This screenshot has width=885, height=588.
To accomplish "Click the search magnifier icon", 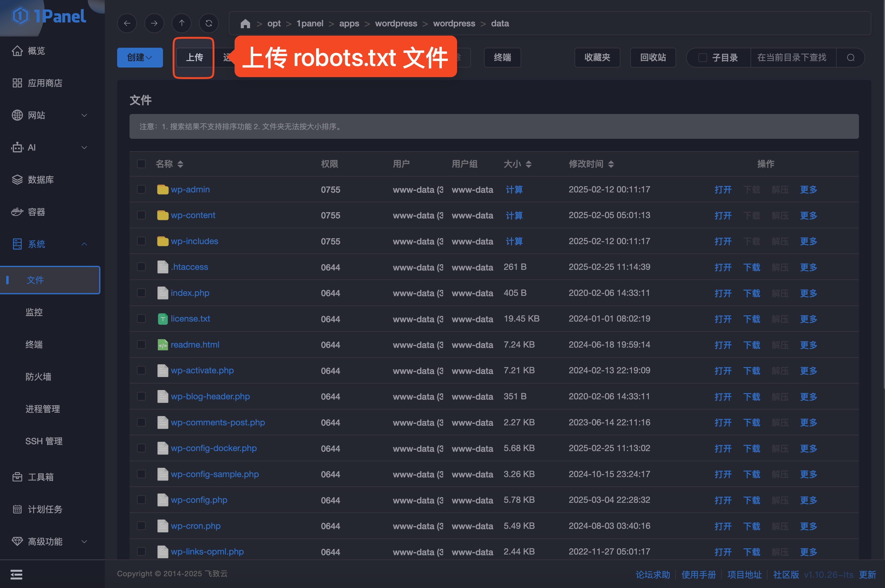I will coord(851,57).
